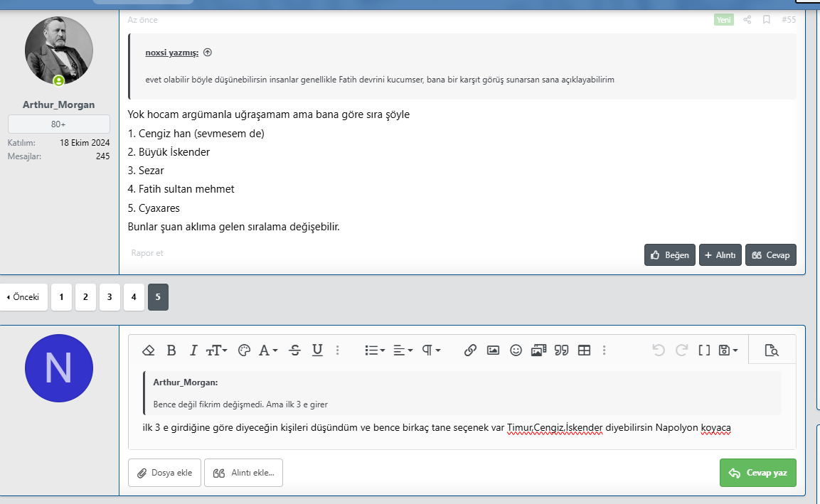Click the insert table icon

point(584,350)
